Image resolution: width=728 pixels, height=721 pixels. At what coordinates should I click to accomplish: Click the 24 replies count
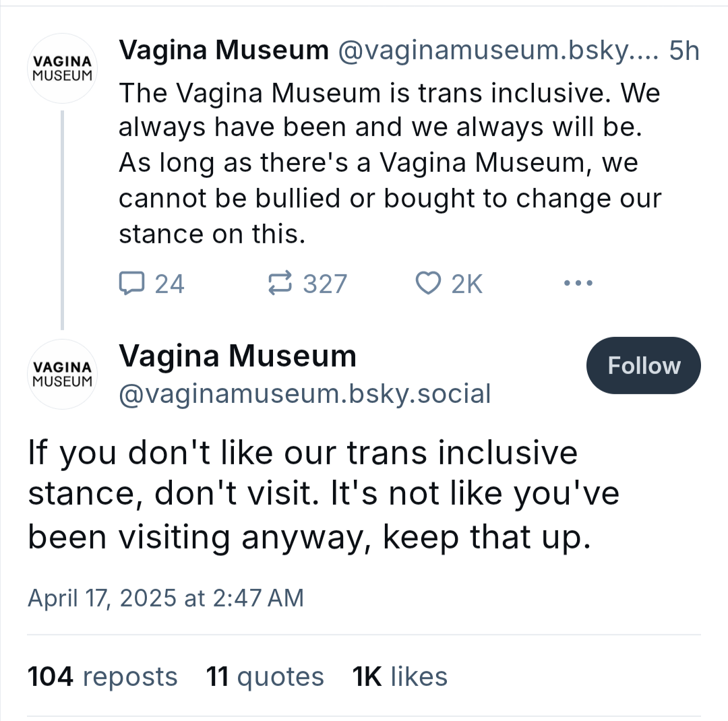(x=169, y=284)
